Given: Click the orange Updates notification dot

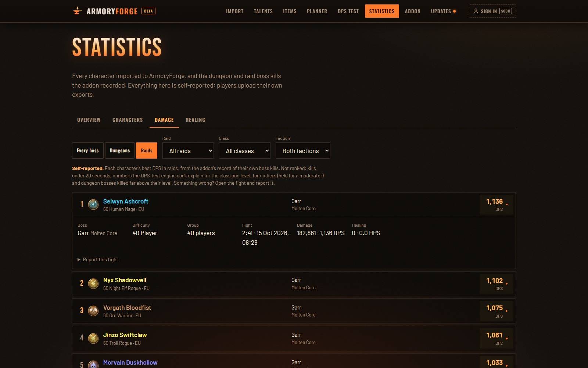Looking at the screenshot, I should 455,11.
